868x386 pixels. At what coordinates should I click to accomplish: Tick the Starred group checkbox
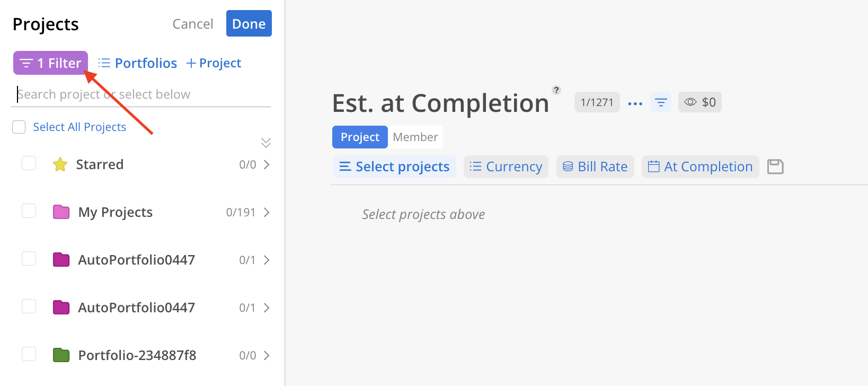29,163
